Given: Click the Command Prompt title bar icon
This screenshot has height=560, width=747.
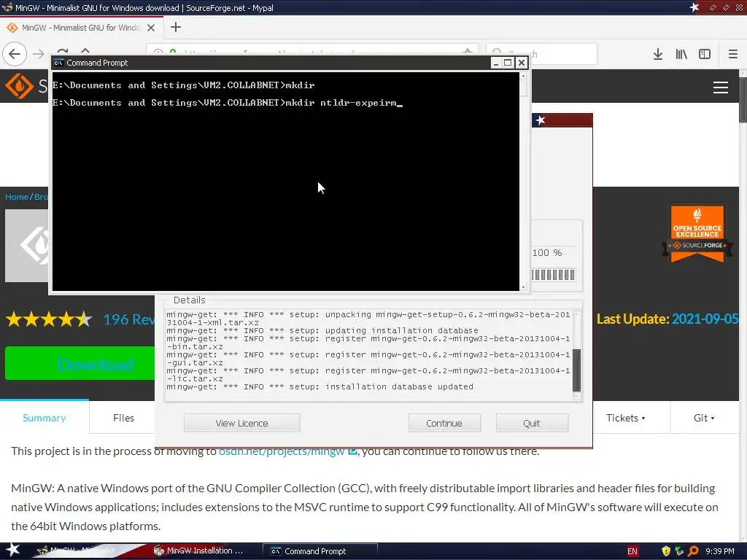Looking at the screenshot, I should [x=58, y=63].
